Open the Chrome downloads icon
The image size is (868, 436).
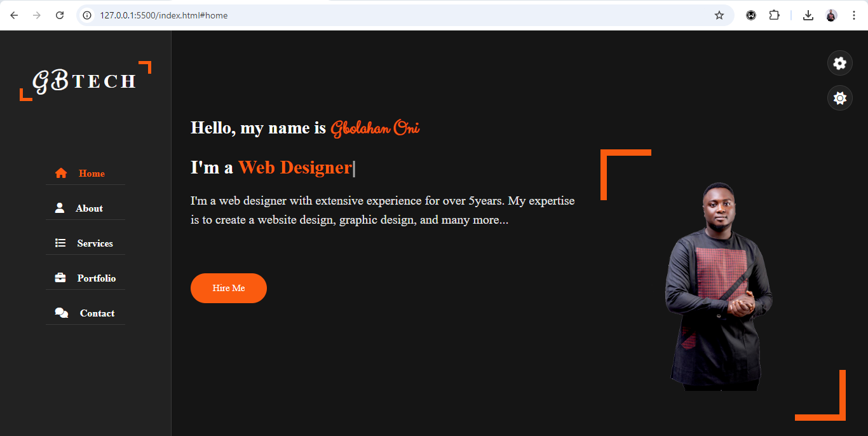[x=808, y=15]
